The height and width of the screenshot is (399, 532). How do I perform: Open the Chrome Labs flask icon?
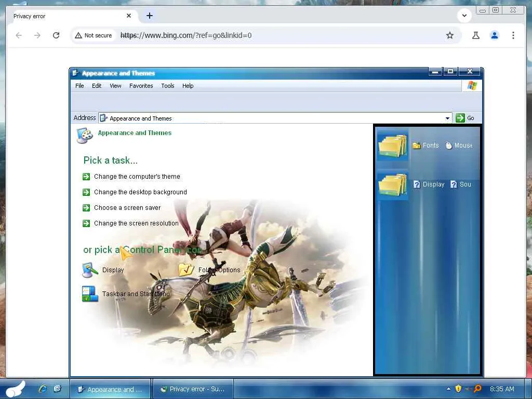click(476, 35)
